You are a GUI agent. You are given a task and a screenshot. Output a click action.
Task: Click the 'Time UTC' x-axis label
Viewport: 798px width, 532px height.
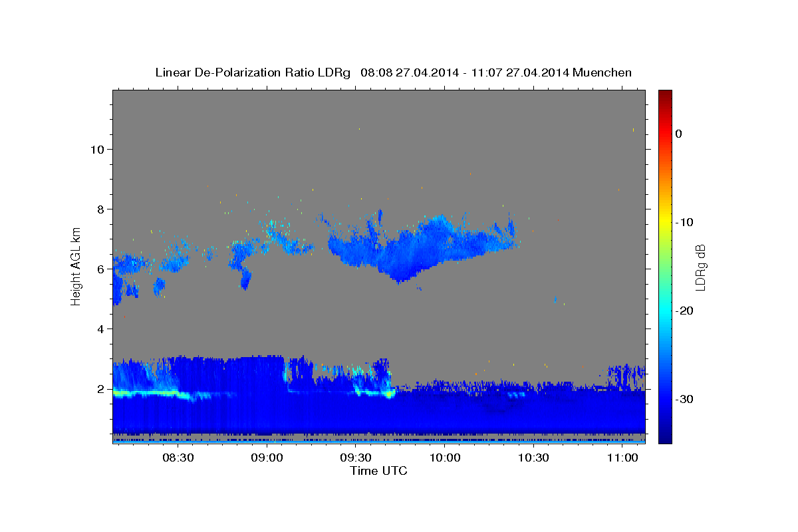tap(378, 471)
